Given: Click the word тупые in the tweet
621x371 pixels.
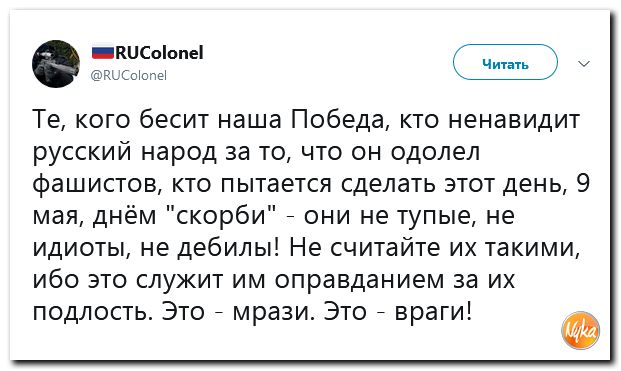Looking at the screenshot, I should click(437, 217).
